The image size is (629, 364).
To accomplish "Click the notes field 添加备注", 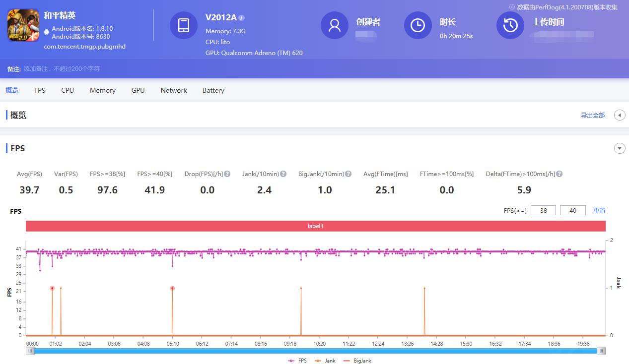I will coord(62,69).
